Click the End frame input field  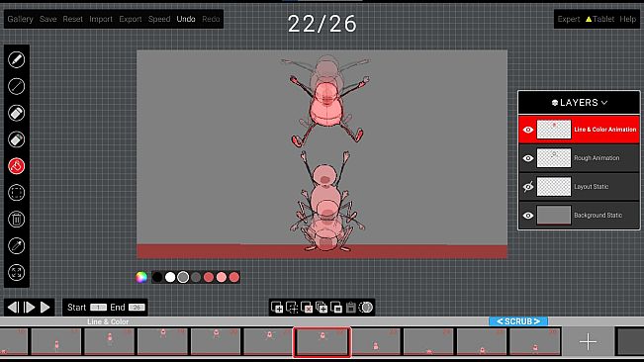coord(137,307)
